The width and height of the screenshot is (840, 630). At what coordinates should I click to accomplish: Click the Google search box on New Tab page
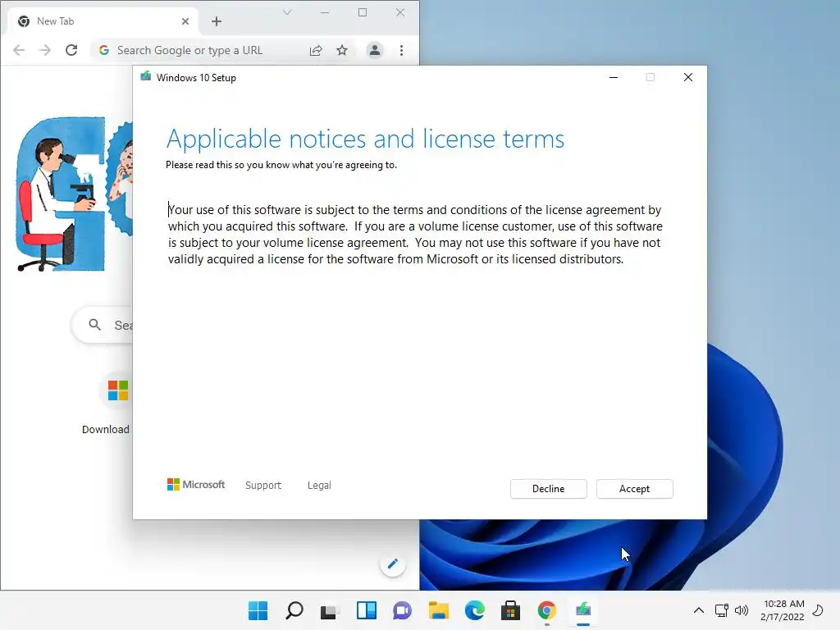pos(102,325)
